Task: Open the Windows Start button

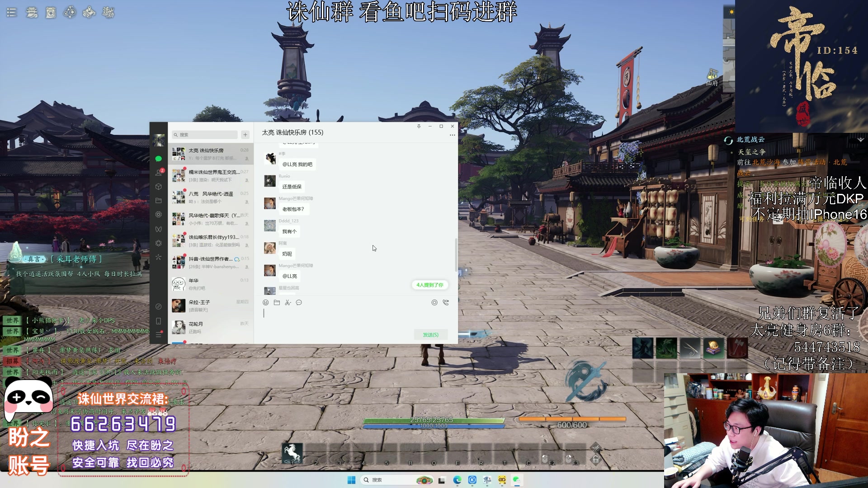Action: click(351, 480)
